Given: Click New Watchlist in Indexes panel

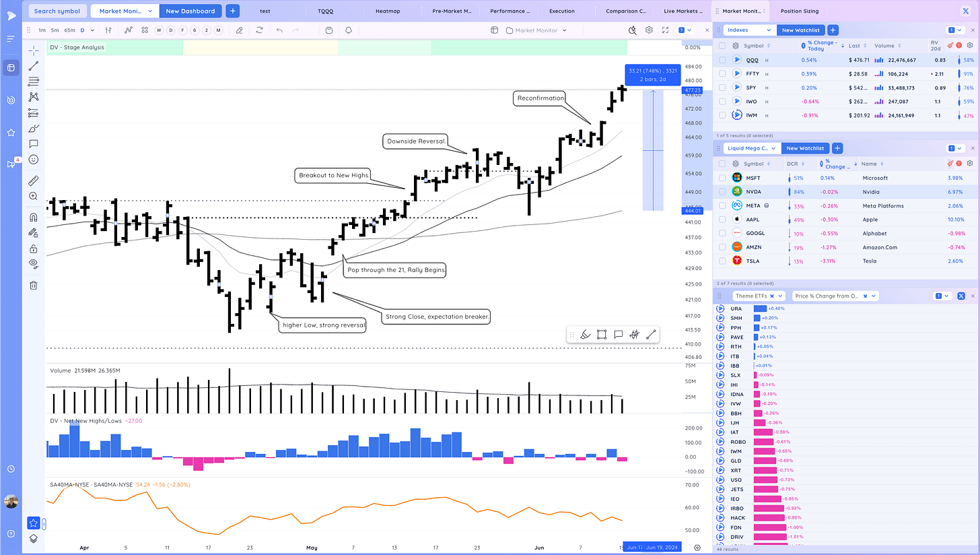Looking at the screenshot, I should (x=801, y=30).
